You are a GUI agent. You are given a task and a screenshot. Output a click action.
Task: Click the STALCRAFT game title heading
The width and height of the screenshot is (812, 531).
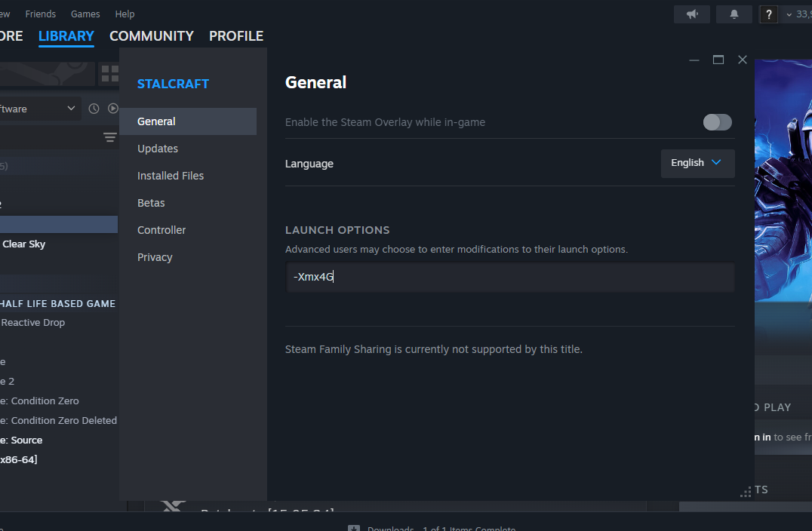click(173, 84)
